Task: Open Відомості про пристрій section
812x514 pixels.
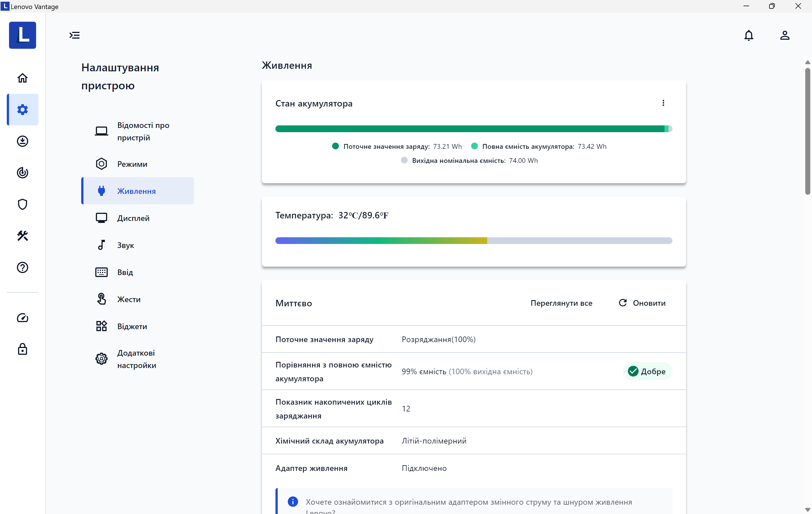Action: (x=143, y=131)
